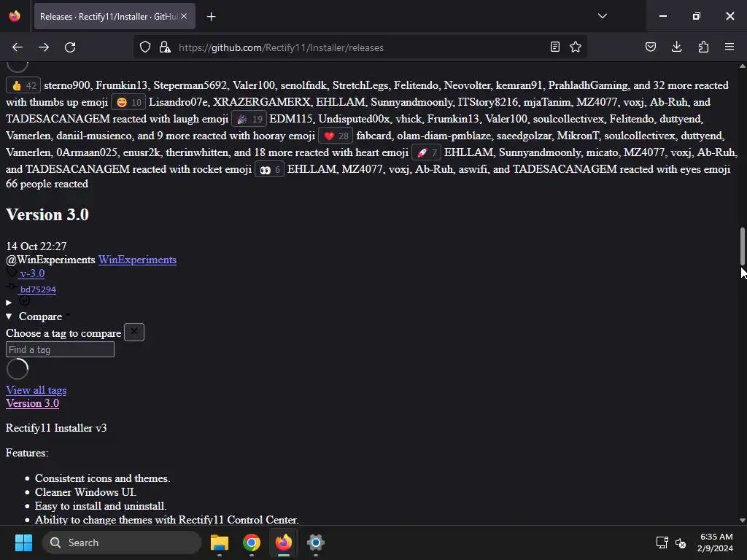Viewport: 747px width, 560px height.
Task: Open Google Chrome from the taskbar
Action: click(x=252, y=542)
